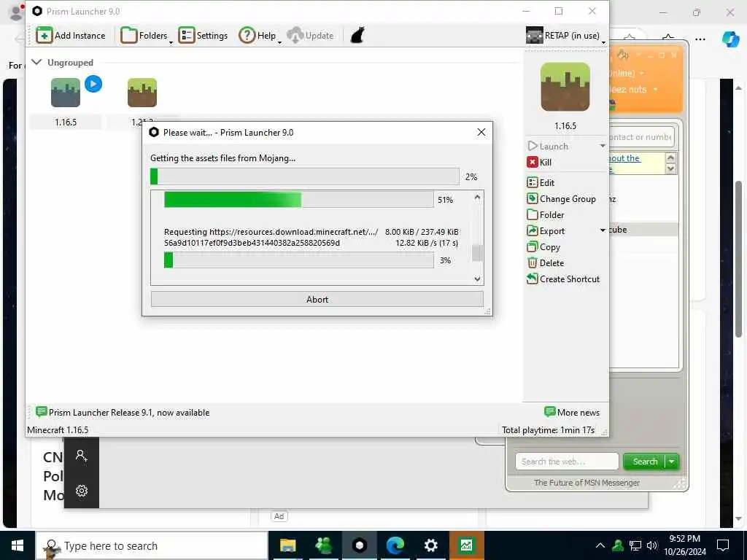Image resolution: width=747 pixels, height=560 pixels.
Task: Open the notification center
Action: [723, 545]
